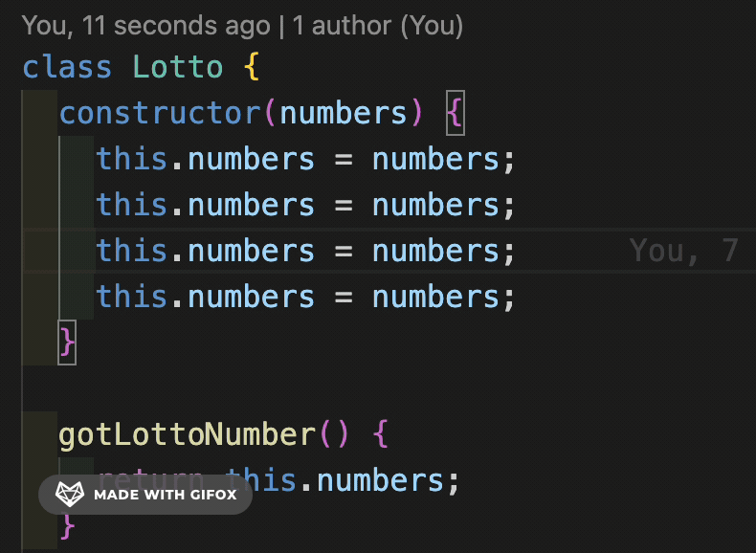The height and width of the screenshot is (553, 756).
Task: Click first "this.numbers = numbers;" line
Action: 305,159
